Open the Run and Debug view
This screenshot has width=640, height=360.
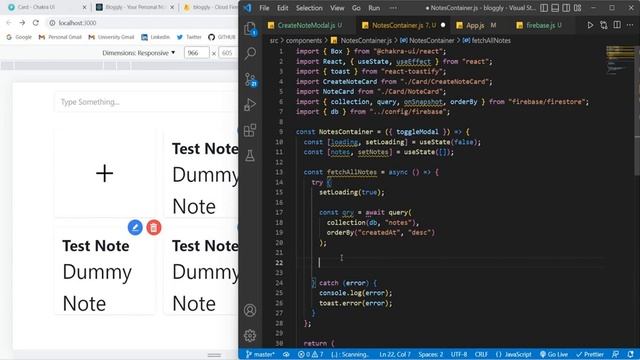coord(250,105)
